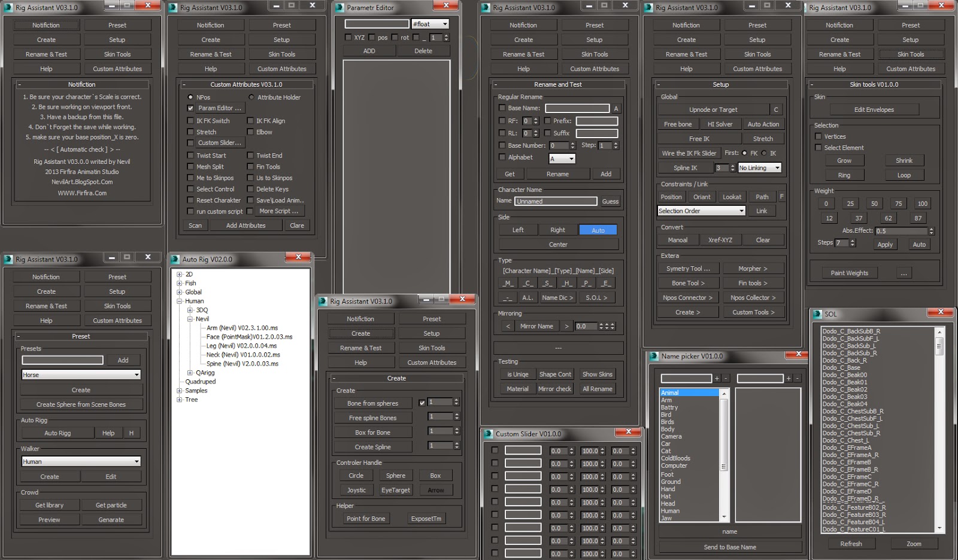Click the '-' button after first Name picker field
The image size is (958, 560).
(726, 378)
